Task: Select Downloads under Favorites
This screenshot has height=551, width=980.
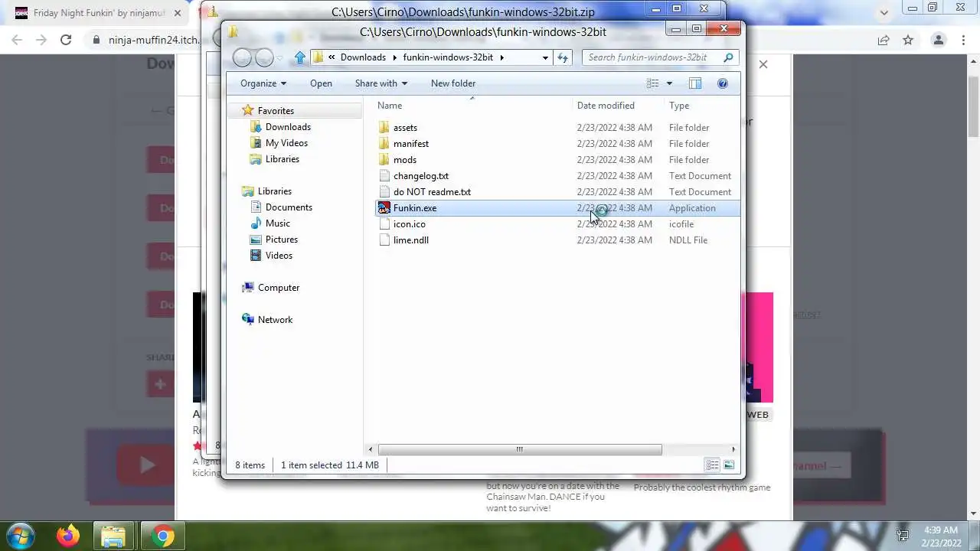Action: coord(288,127)
